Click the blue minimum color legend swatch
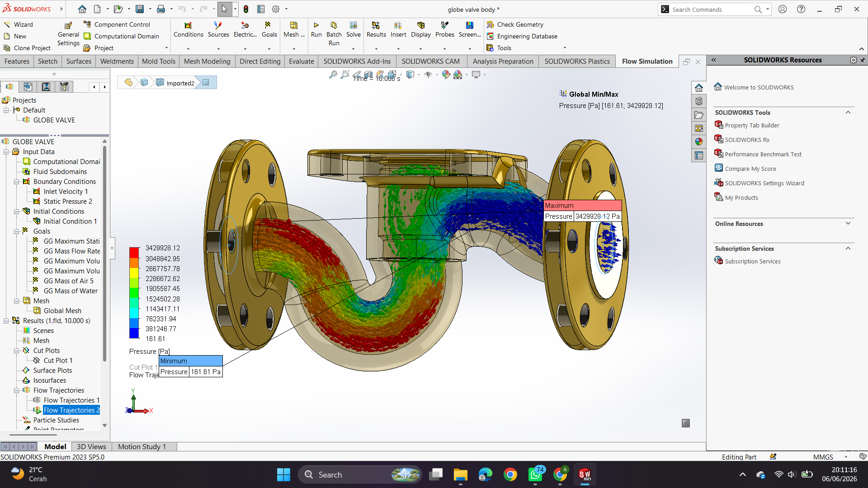Screen dimensions: 868x488 pos(134,333)
